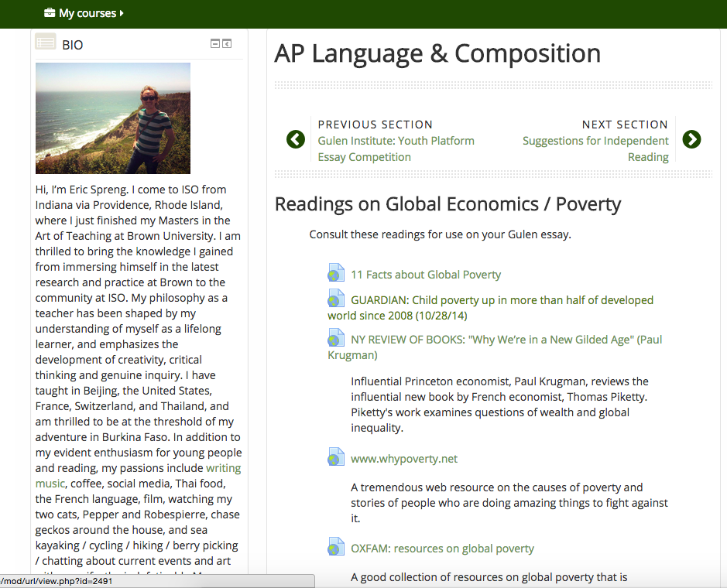
Task: Open the GUARDIAN child poverty article link
Action: pyautogui.click(x=491, y=308)
